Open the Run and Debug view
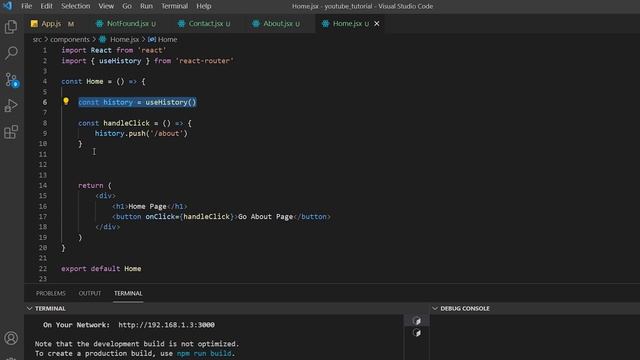 pyautogui.click(x=11, y=106)
